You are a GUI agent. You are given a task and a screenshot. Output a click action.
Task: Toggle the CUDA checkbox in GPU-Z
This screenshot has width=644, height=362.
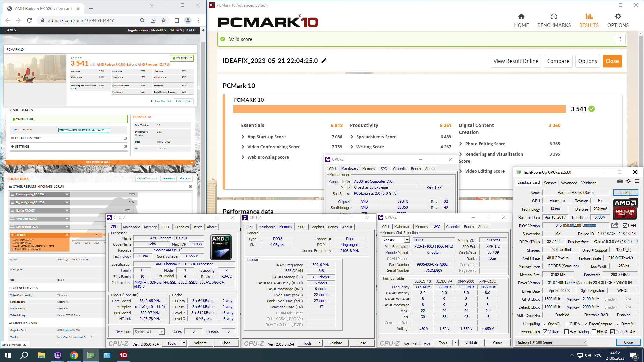pos(567,324)
